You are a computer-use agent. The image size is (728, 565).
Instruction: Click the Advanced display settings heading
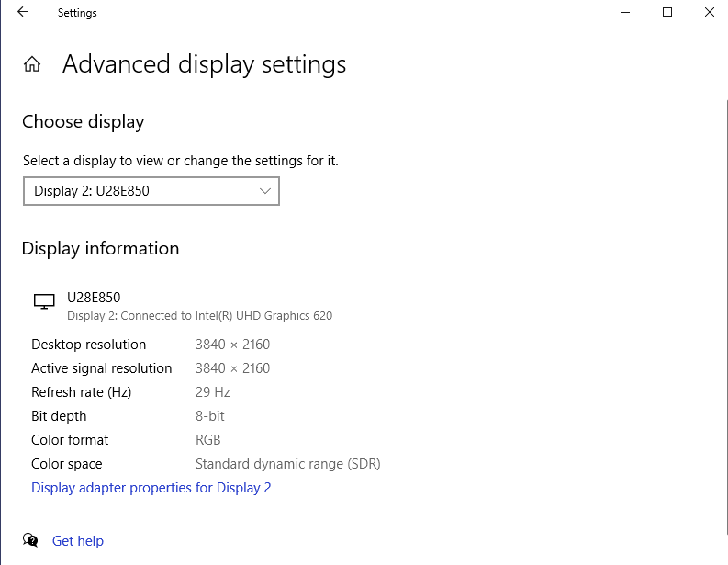(204, 64)
